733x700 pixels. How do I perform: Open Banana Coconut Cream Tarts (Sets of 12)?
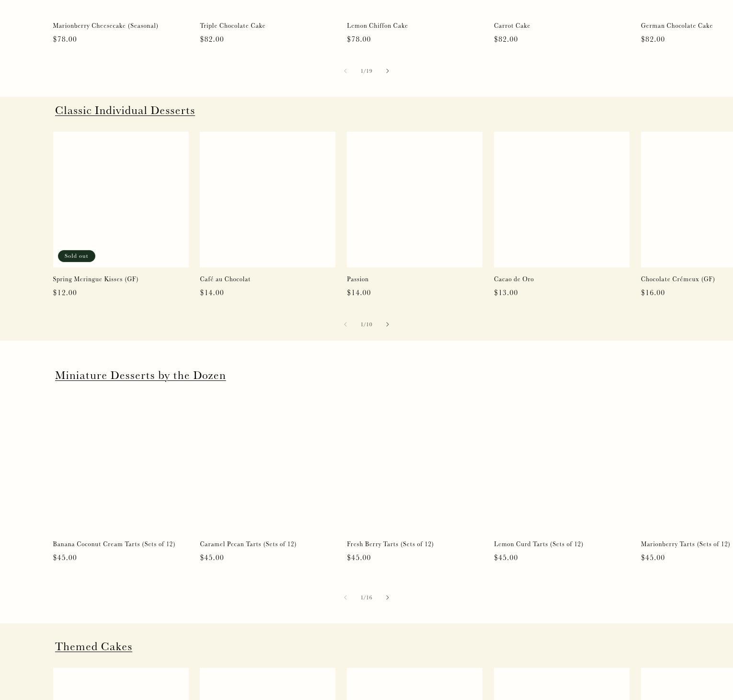click(114, 544)
